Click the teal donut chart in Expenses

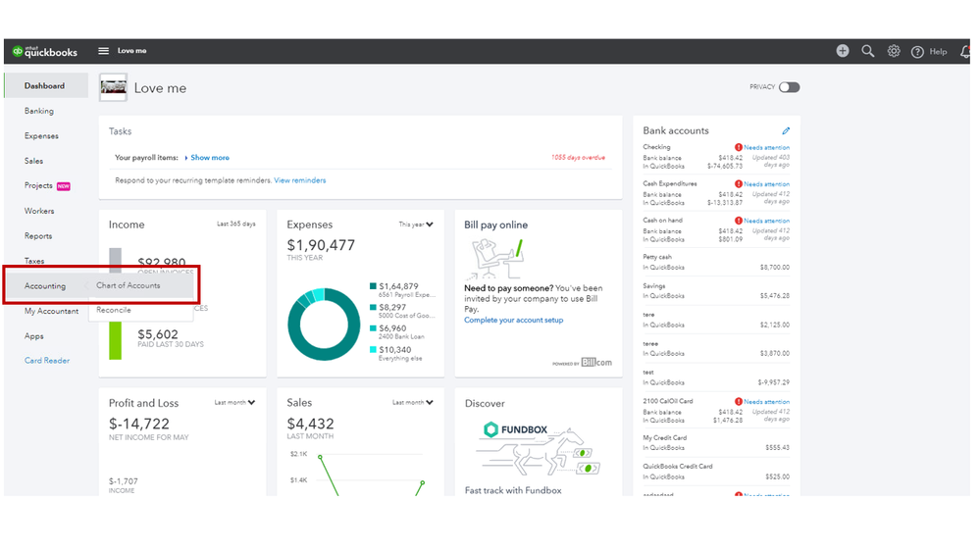click(x=324, y=325)
